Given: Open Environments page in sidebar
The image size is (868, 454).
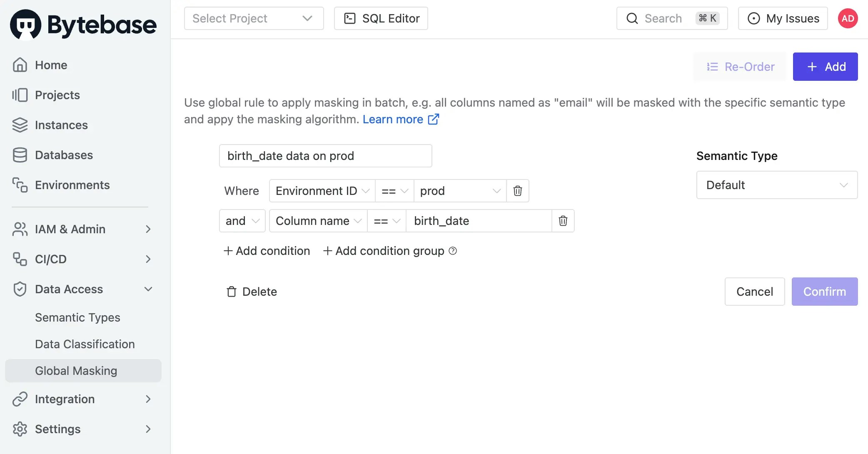Looking at the screenshot, I should click(72, 185).
